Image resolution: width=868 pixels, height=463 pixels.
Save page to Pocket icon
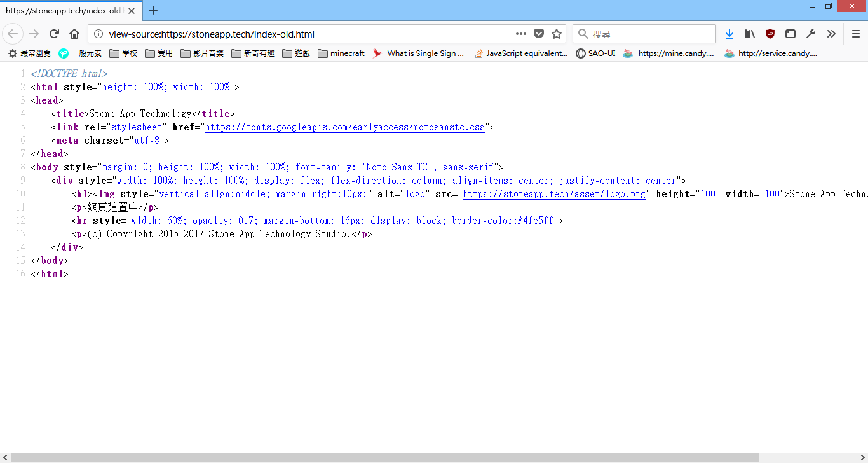(539, 34)
